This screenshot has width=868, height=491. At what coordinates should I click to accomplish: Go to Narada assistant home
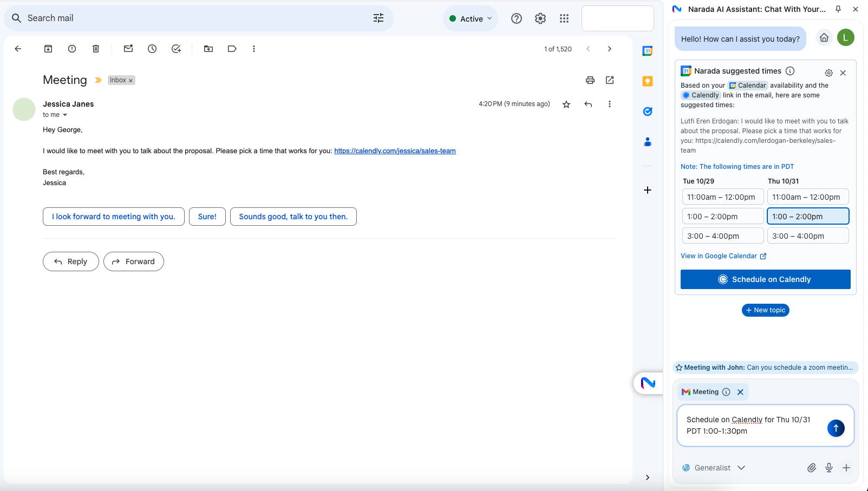[x=824, y=38]
